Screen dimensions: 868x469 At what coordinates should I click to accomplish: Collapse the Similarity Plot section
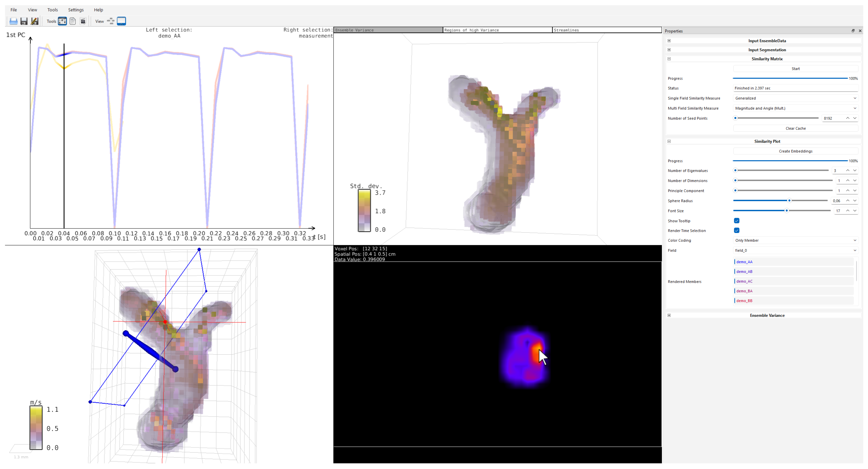pos(669,141)
